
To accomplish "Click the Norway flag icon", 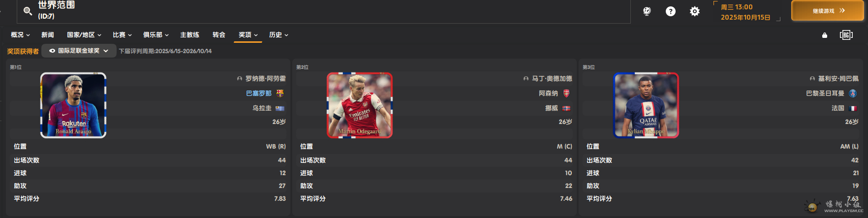I will pyautogui.click(x=566, y=108).
